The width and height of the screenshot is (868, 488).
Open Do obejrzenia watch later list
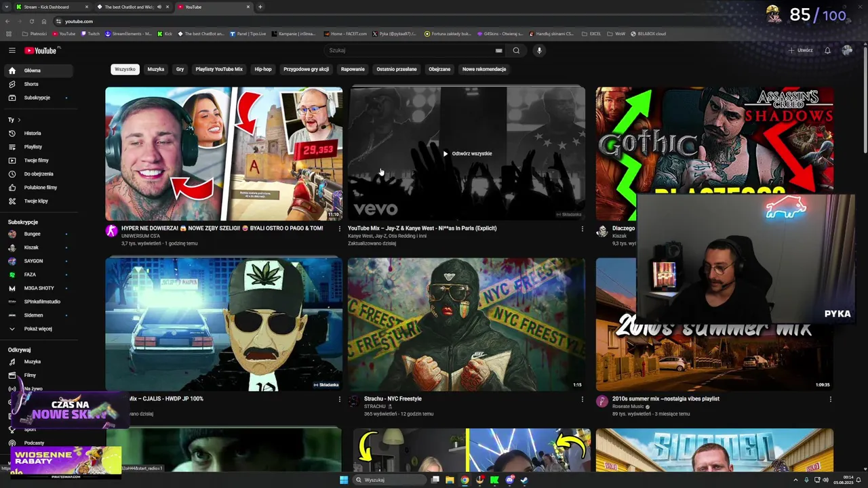click(x=37, y=174)
